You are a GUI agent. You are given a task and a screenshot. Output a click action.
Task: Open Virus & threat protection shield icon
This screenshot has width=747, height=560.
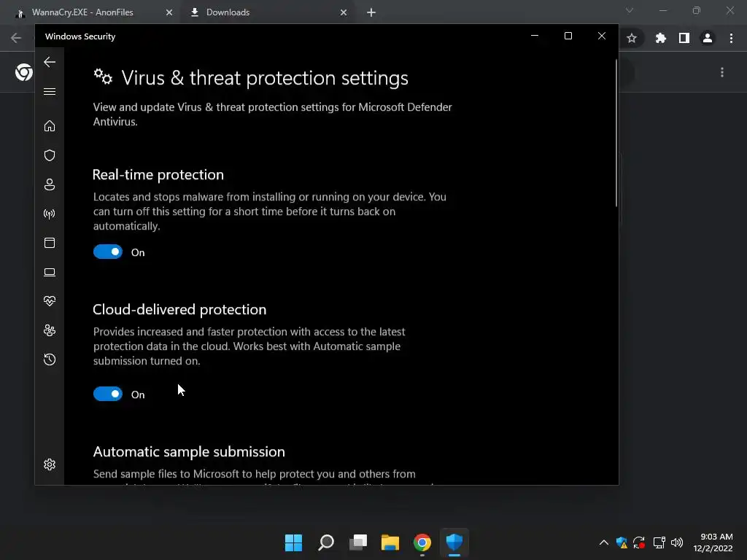coord(50,155)
